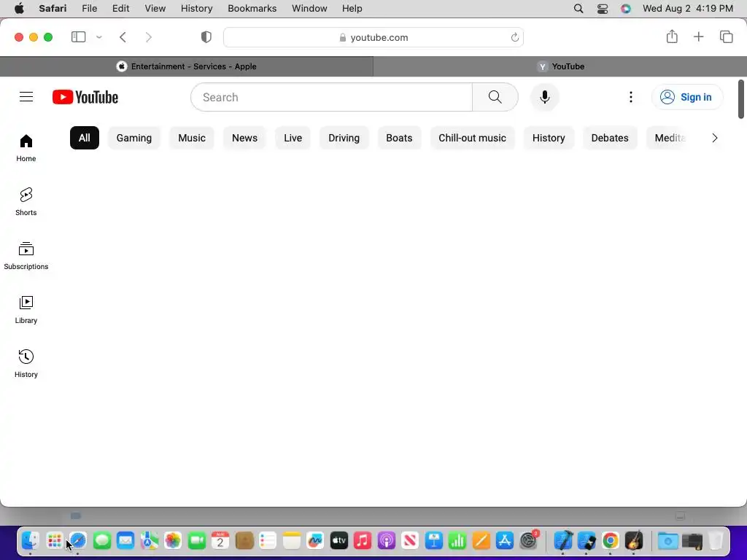The width and height of the screenshot is (747, 560).
Task: Open the File menu
Action: click(90, 9)
